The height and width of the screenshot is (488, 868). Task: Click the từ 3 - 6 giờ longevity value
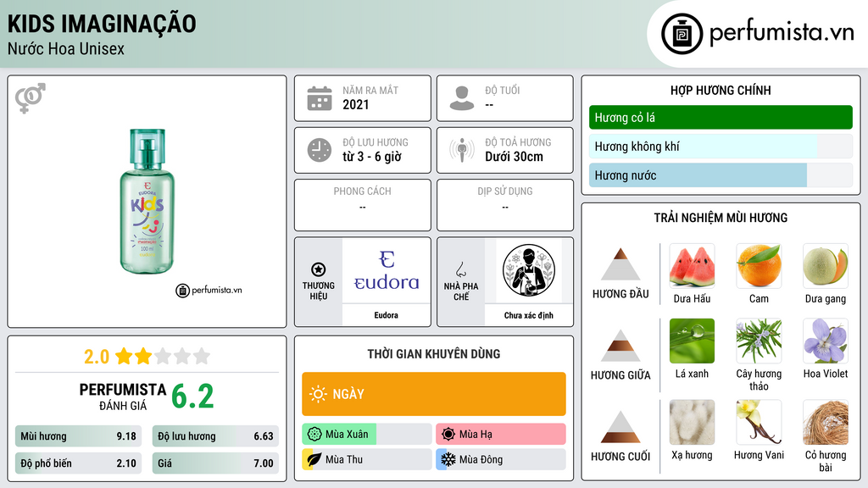click(371, 157)
